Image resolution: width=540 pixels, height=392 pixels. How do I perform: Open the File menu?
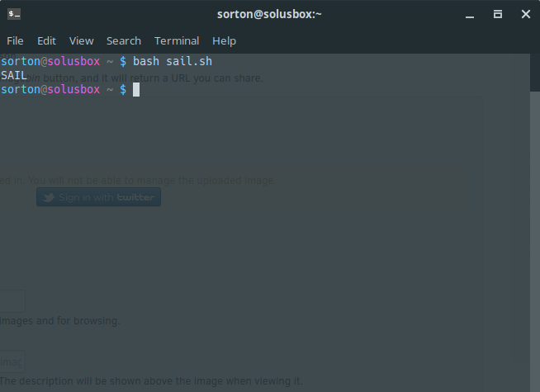tap(15, 41)
